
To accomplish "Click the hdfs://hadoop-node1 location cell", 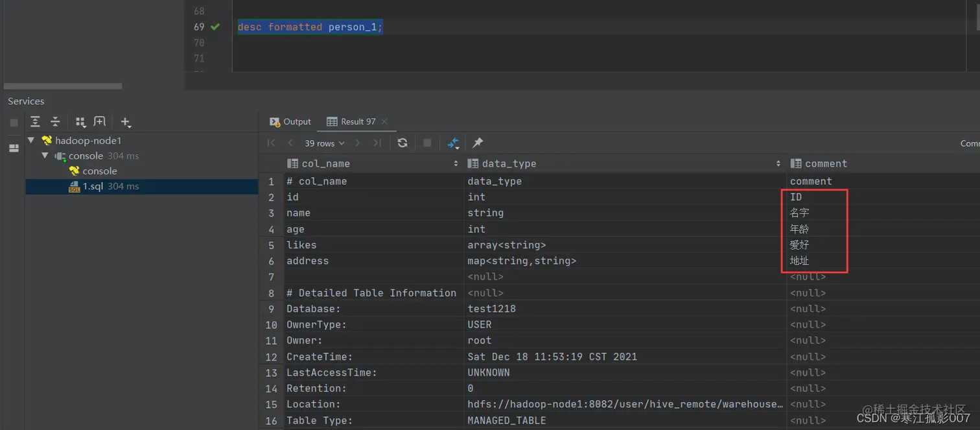I will tap(625, 404).
